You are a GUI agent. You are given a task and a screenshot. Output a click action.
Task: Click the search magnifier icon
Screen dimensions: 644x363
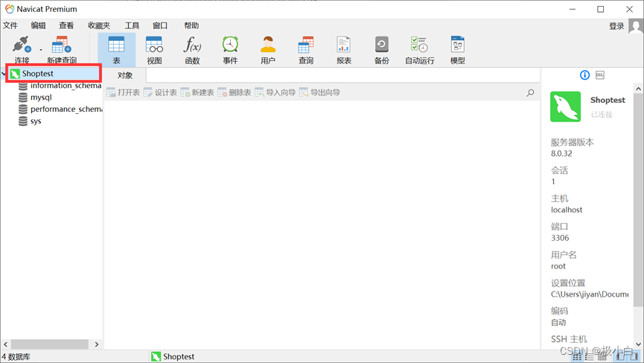(x=530, y=93)
